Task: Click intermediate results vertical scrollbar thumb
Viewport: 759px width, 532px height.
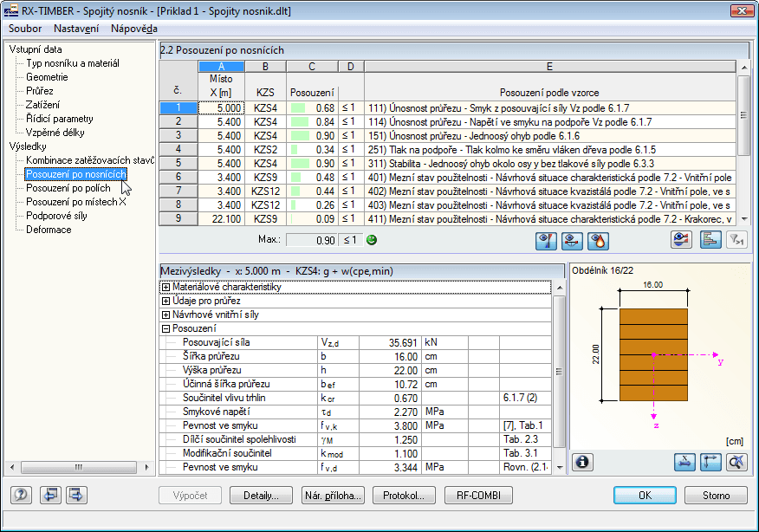Action: (559, 372)
